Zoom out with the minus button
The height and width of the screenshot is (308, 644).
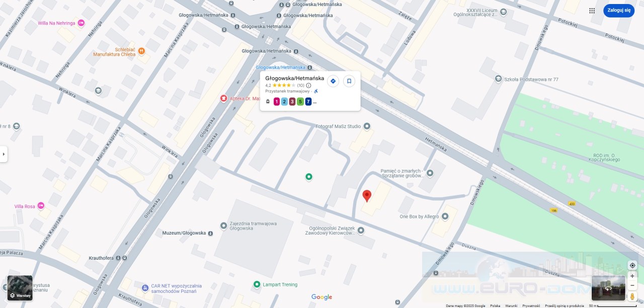coord(632,285)
